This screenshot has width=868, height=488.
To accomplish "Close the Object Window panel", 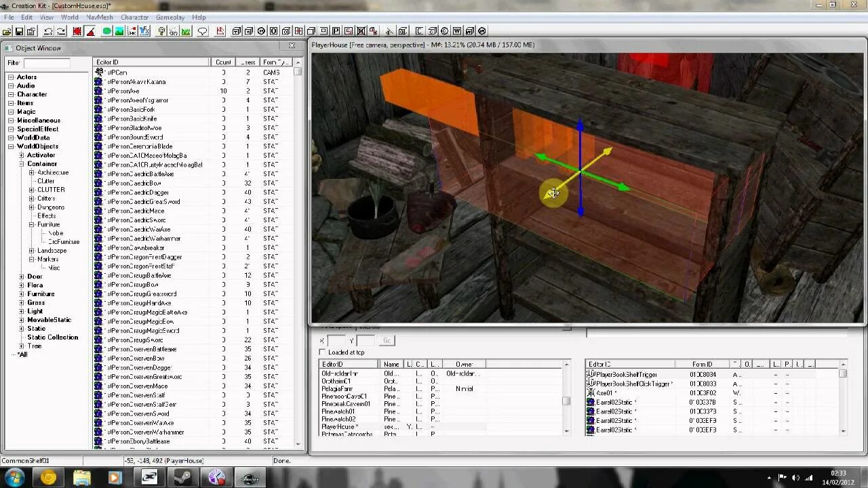I will 292,46.
